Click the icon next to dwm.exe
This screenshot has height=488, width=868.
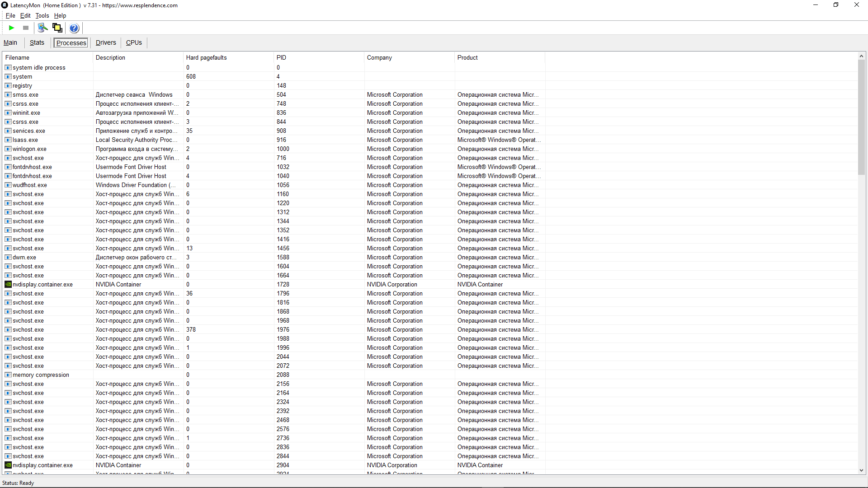click(8, 257)
